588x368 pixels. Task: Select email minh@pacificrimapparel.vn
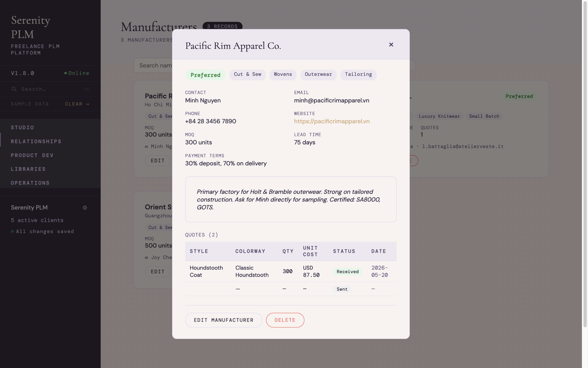(332, 100)
